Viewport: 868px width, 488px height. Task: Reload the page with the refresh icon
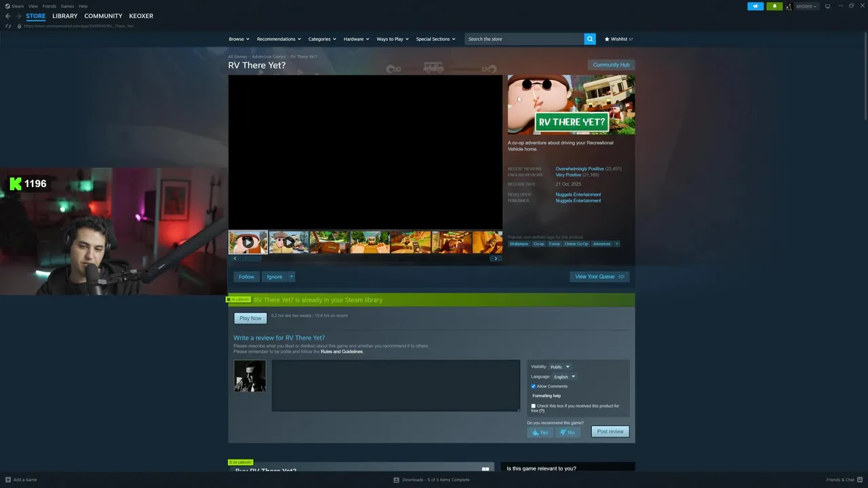[x=8, y=26]
